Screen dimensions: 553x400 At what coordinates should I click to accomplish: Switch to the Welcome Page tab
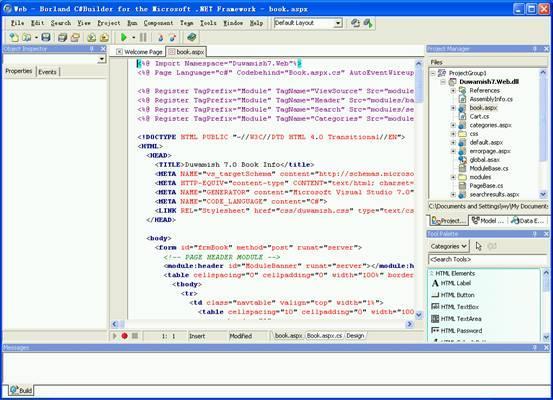pos(139,52)
